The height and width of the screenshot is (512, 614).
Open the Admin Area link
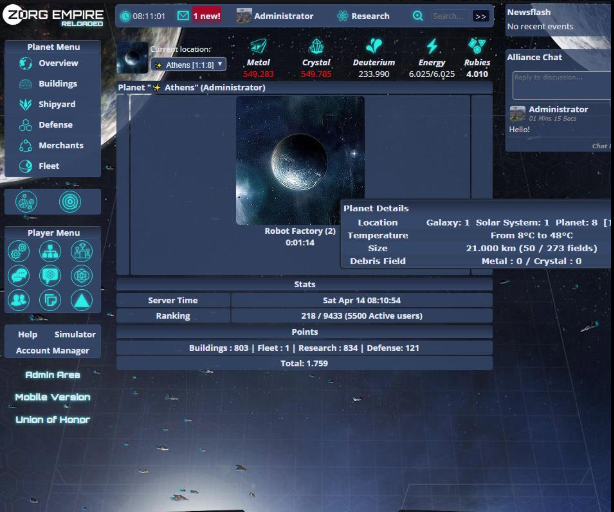[x=52, y=375]
